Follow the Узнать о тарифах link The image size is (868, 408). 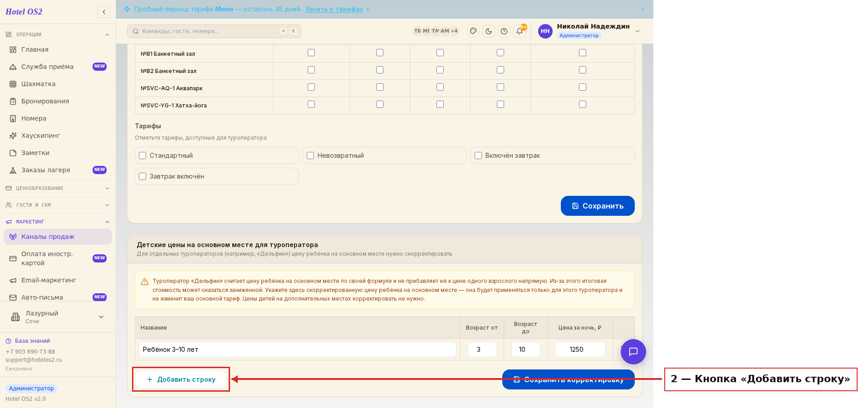coord(334,9)
